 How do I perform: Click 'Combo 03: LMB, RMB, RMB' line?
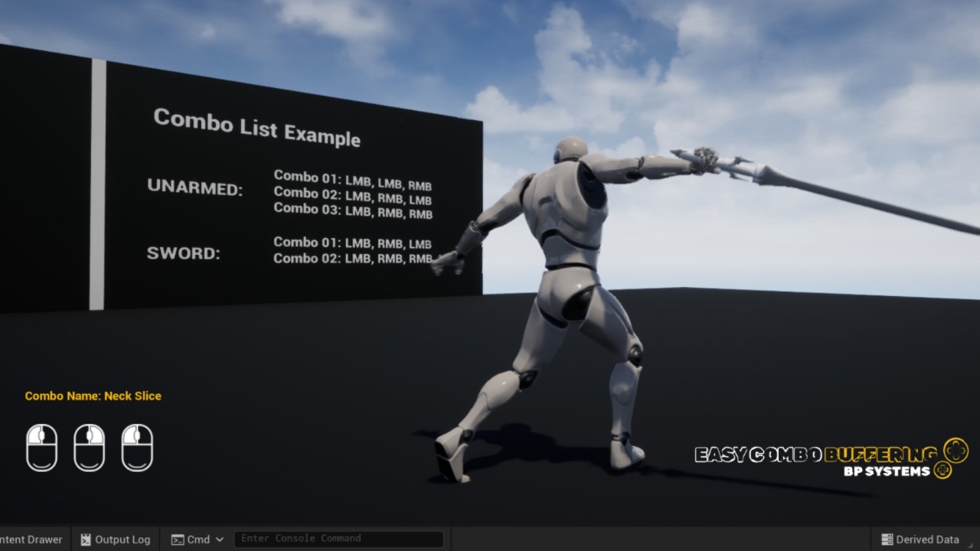[353, 210]
